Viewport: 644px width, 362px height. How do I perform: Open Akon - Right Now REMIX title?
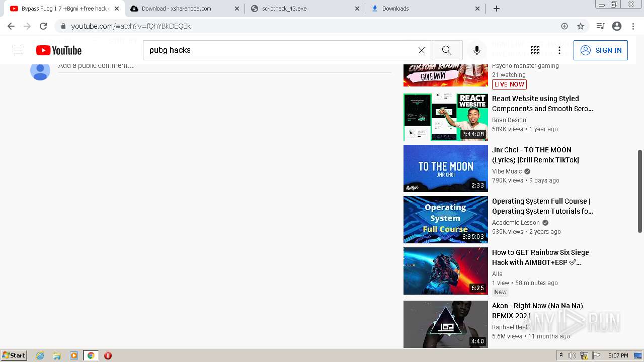tap(537, 311)
